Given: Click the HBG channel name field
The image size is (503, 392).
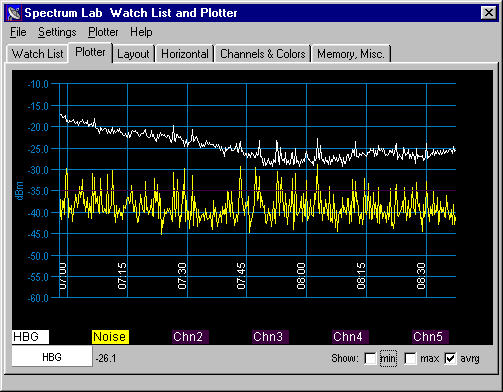Looking at the screenshot, I should [x=52, y=357].
